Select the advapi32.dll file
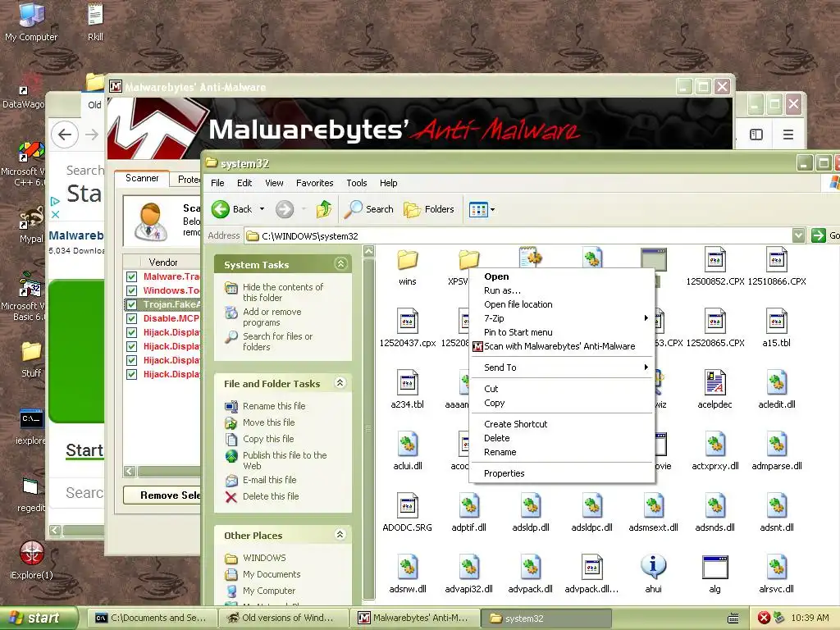Screen dimensions: 840x630 (468, 574)
